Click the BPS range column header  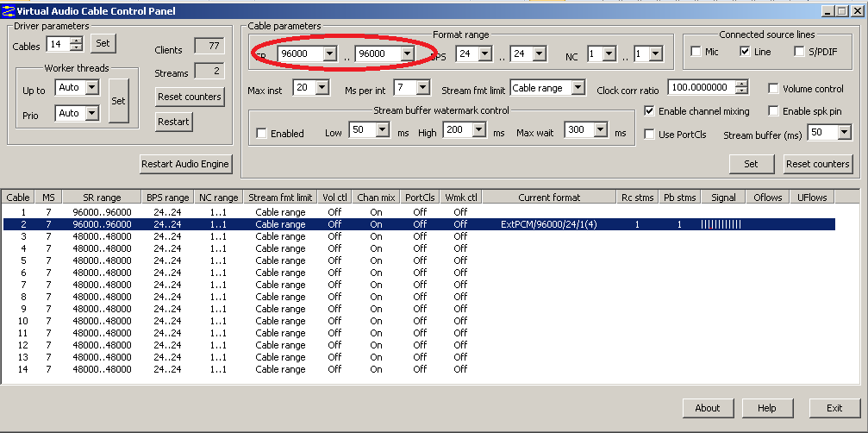(x=168, y=198)
